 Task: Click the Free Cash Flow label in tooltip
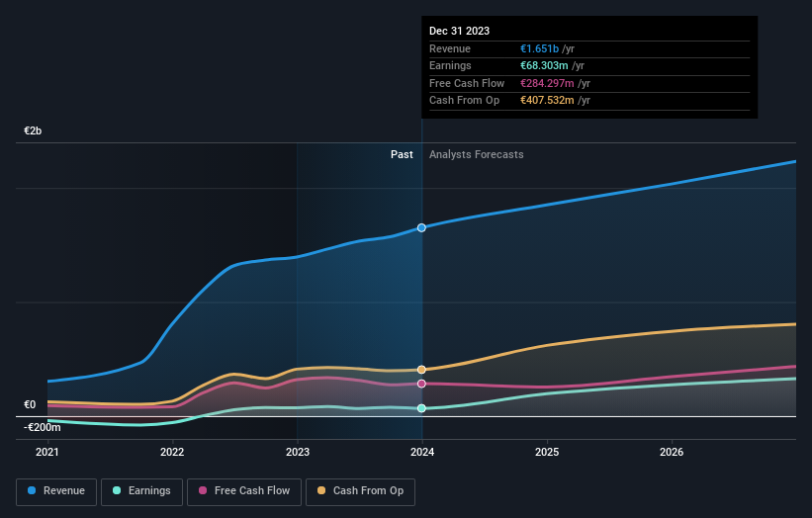click(x=467, y=83)
